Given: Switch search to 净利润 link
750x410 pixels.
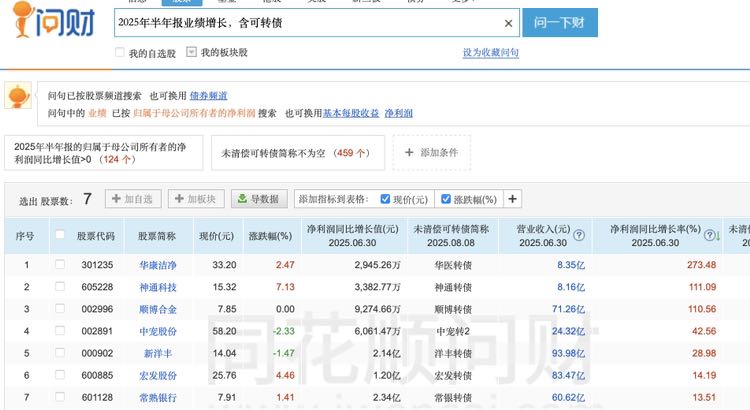Looking at the screenshot, I should tap(398, 113).
